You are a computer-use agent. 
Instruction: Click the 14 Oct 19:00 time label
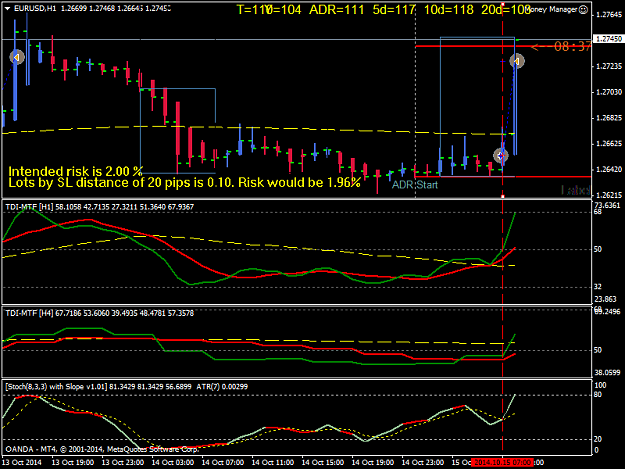373,463
